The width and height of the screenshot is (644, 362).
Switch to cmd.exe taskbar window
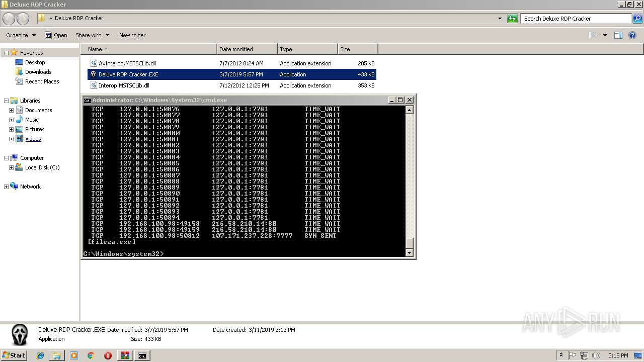click(142, 355)
